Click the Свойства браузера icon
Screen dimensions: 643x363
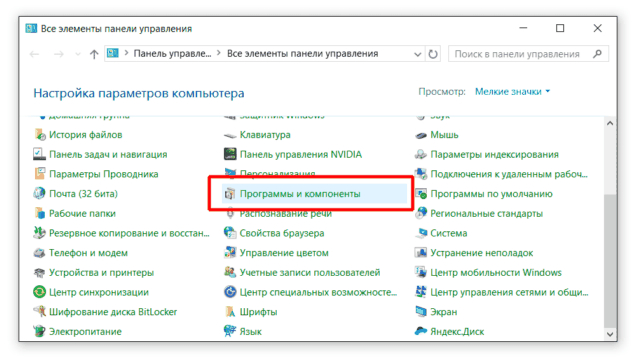(230, 233)
